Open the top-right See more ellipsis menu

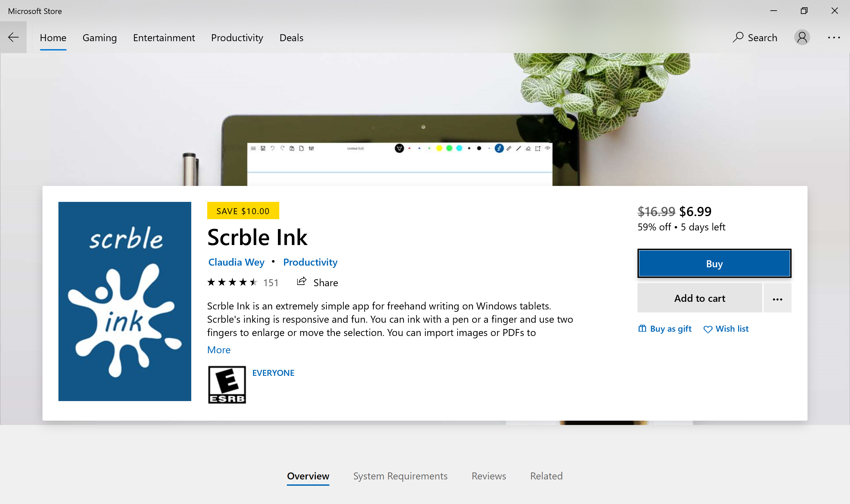[x=834, y=38]
